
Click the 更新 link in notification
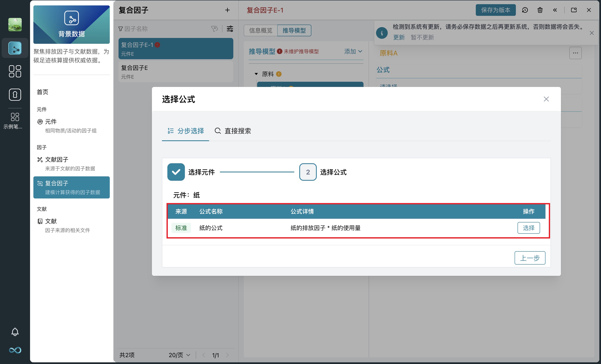coord(399,37)
